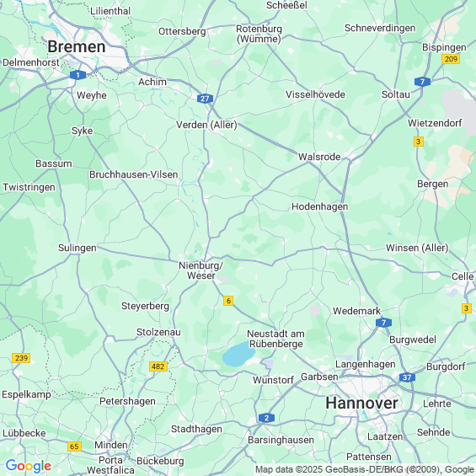Open the Google logo link

(x=29, y=466)
